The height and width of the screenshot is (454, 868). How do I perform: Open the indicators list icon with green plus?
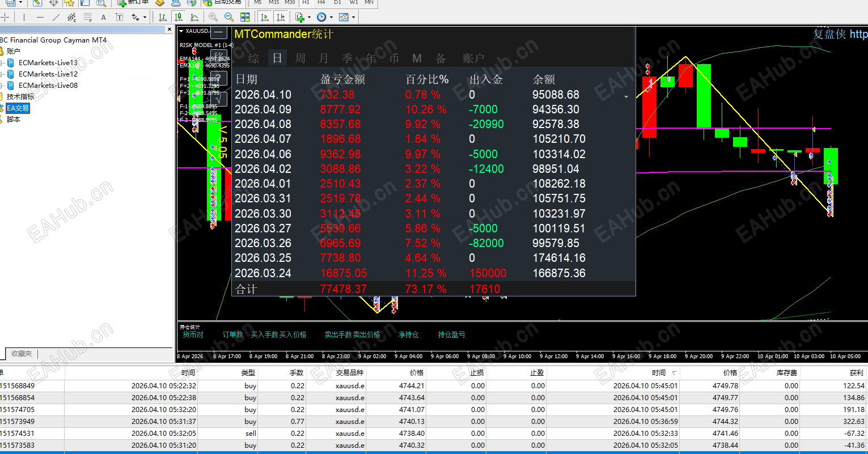pos(298,17)
